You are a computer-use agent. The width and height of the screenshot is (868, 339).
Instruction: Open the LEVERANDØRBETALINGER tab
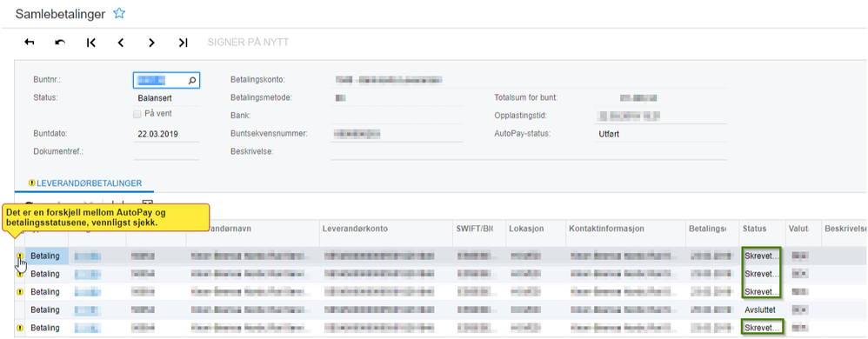tap(89, 183)
